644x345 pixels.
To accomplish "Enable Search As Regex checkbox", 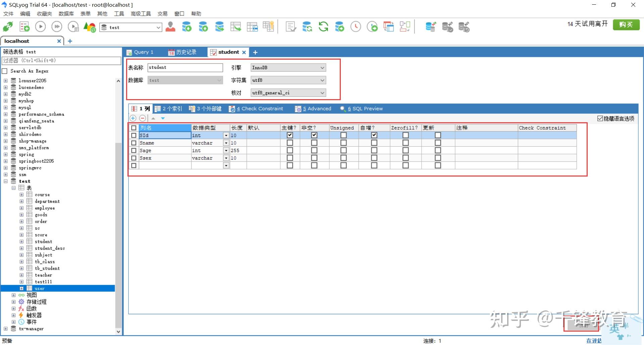I will point(5,71).
